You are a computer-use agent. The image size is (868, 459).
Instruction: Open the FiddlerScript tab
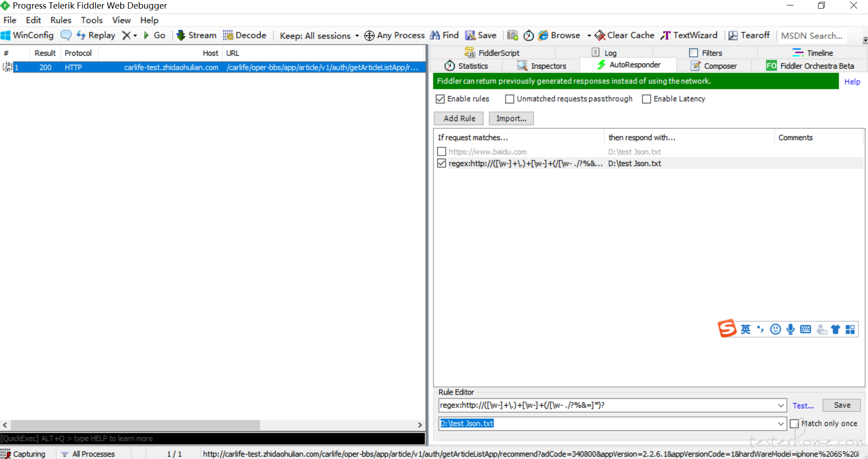[492, 53]
